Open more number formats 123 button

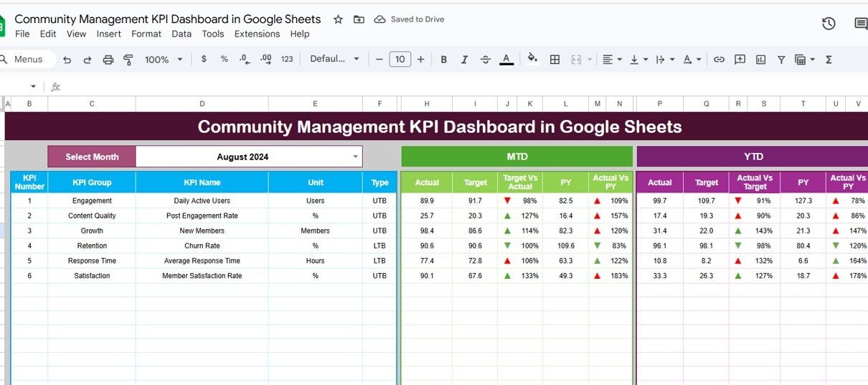(x=287, y=59)
